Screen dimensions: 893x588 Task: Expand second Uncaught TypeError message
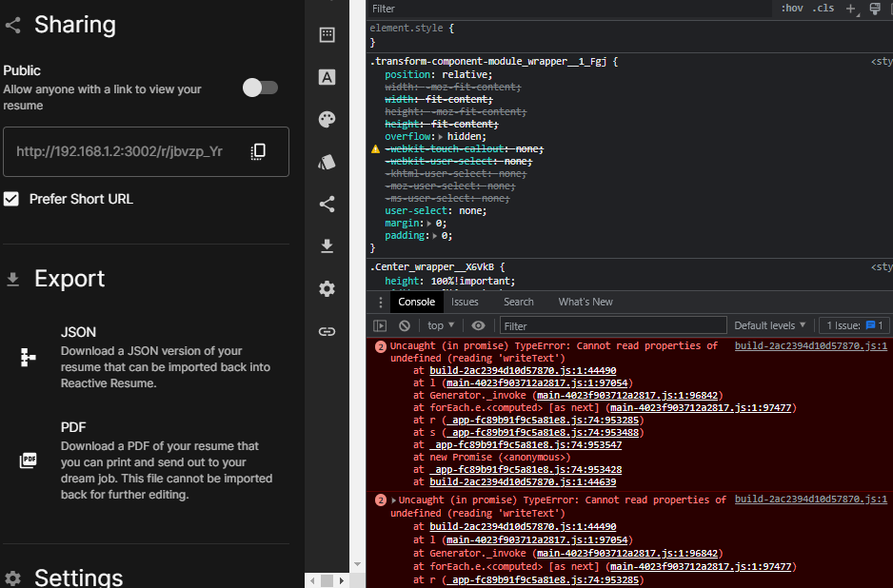click(393, 500)
